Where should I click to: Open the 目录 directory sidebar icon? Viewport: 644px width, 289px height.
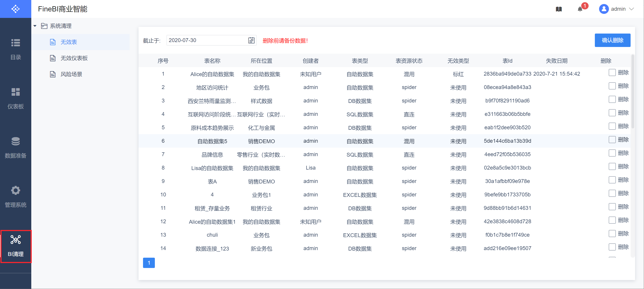point(15,43)
